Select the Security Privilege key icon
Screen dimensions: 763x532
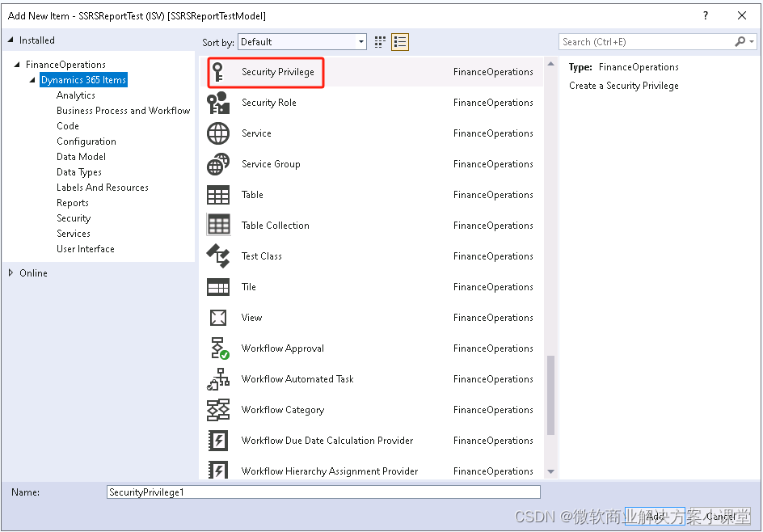(x=218, y=72)
